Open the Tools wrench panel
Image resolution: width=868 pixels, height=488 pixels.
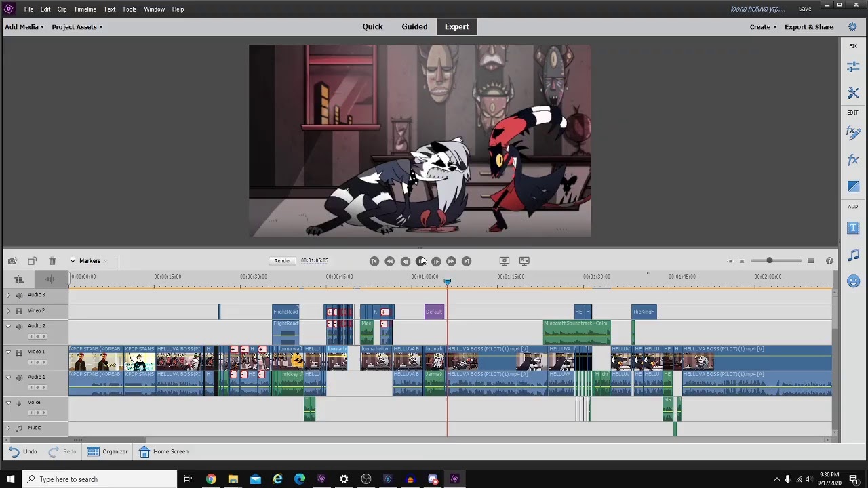click(x=853, y=94)
